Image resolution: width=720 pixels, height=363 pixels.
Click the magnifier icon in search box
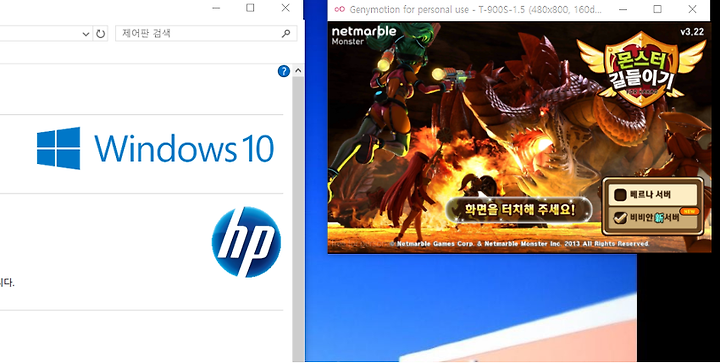tap(286, 34)
